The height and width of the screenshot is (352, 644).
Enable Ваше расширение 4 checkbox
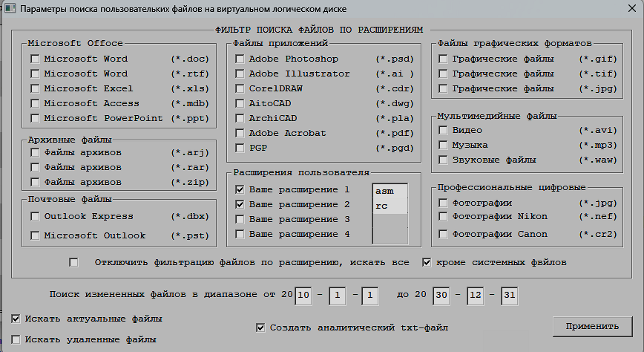pyautogui.click(x=240, y=234)
